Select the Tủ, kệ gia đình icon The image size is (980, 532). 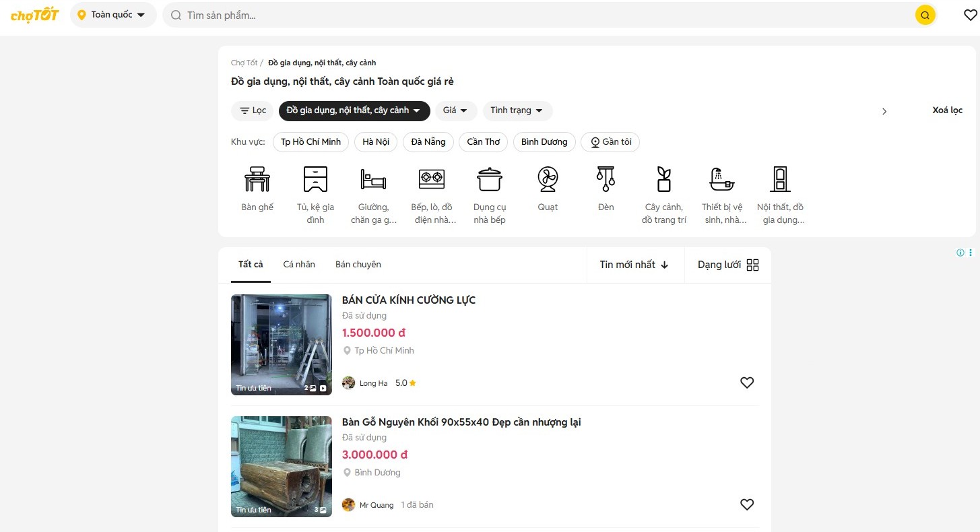click(x=315, y=180)
